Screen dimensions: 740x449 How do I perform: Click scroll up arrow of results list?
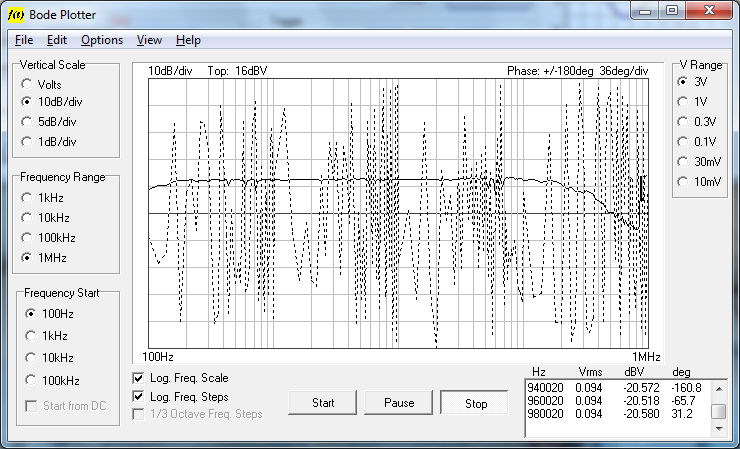pos(719,389)
